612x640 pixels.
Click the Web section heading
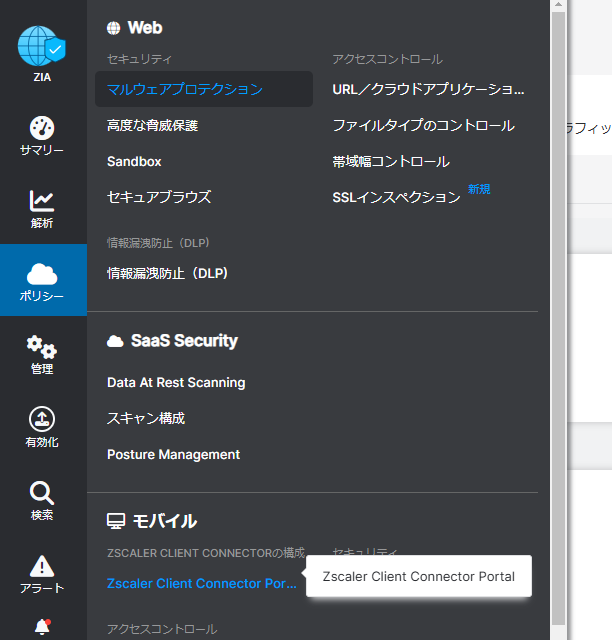145,28
